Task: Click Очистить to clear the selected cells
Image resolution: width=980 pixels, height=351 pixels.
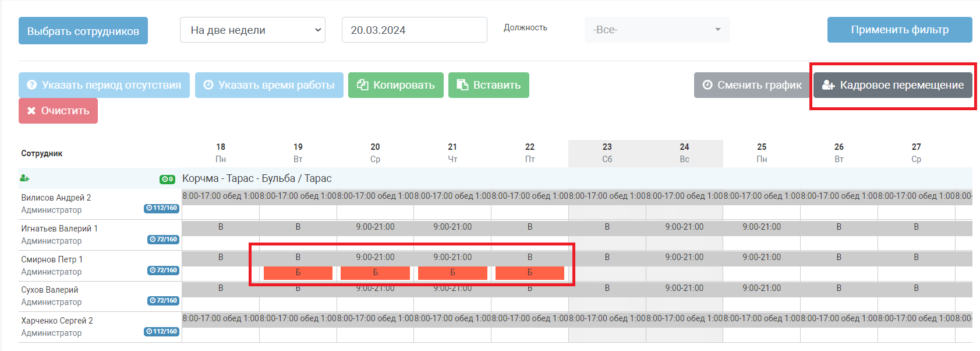Action: coord(58,111)
